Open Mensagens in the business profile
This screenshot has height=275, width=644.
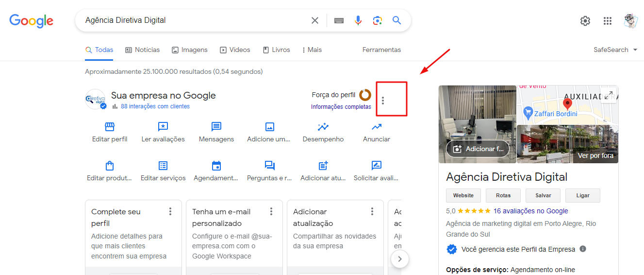pos(216,132)
